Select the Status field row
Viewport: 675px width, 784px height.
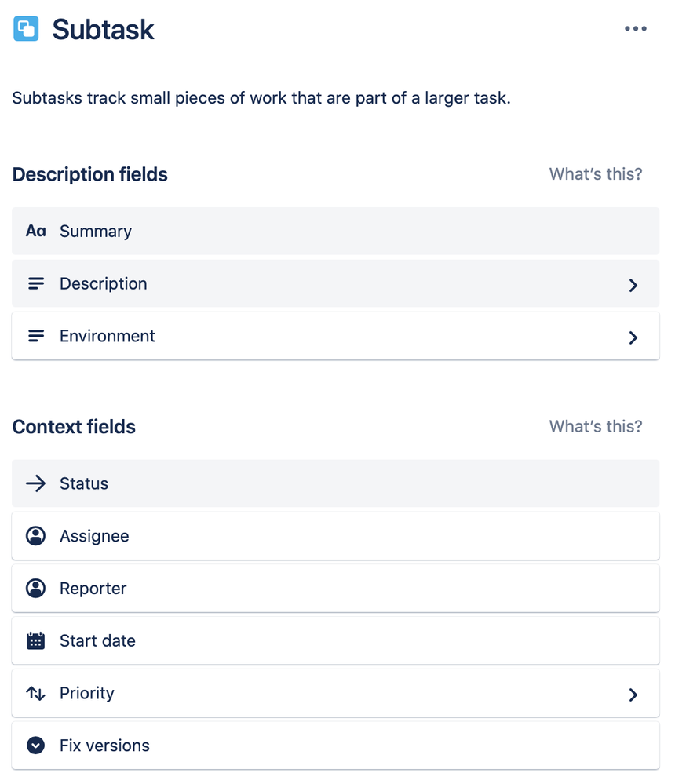point(335,483)
